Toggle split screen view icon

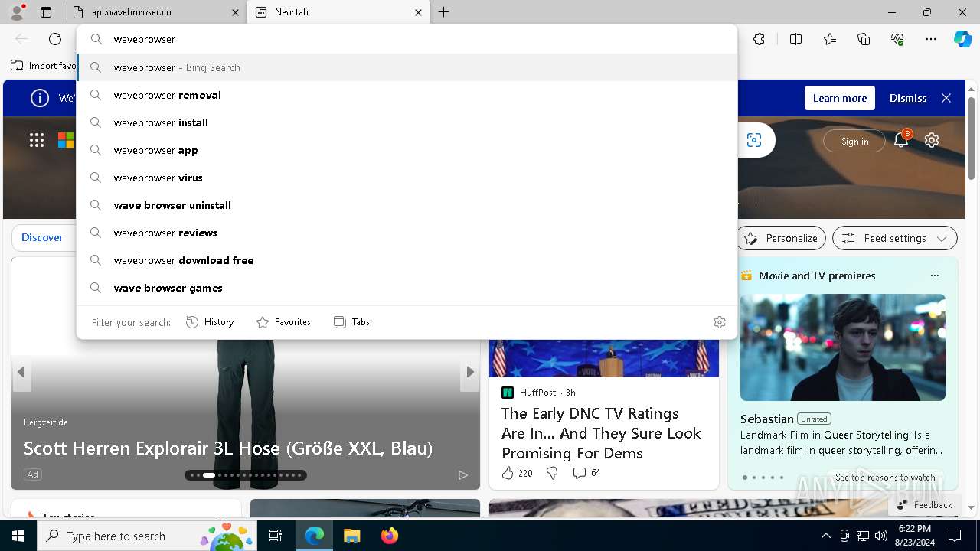coord(795,39)
